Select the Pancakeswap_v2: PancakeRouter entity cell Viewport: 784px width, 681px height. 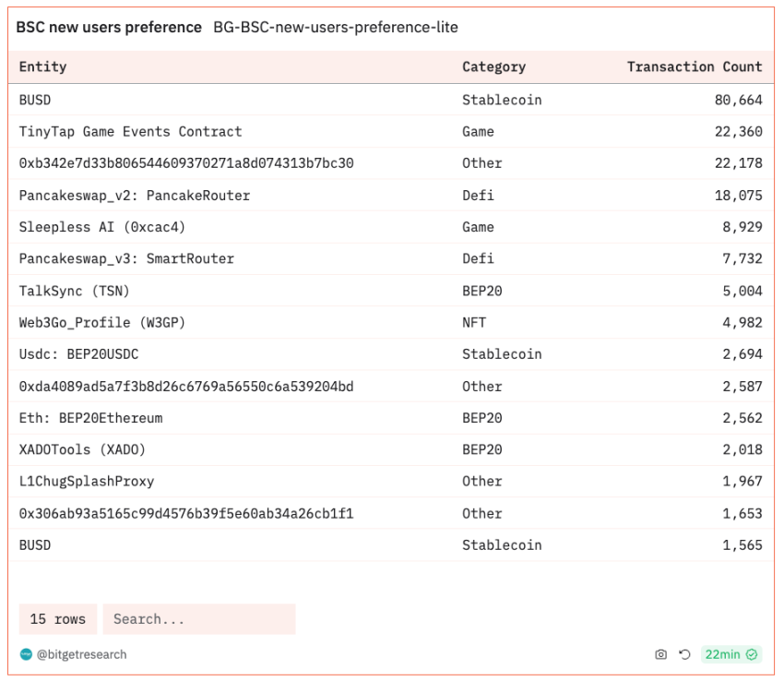(135, 196)
